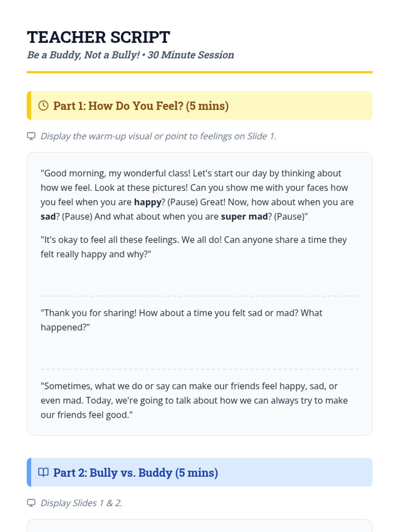The height and width of the screenshot is (532, 399).
Task: Click the bold word "happy"
Action: pyautogui.click(x=147, y=202)
